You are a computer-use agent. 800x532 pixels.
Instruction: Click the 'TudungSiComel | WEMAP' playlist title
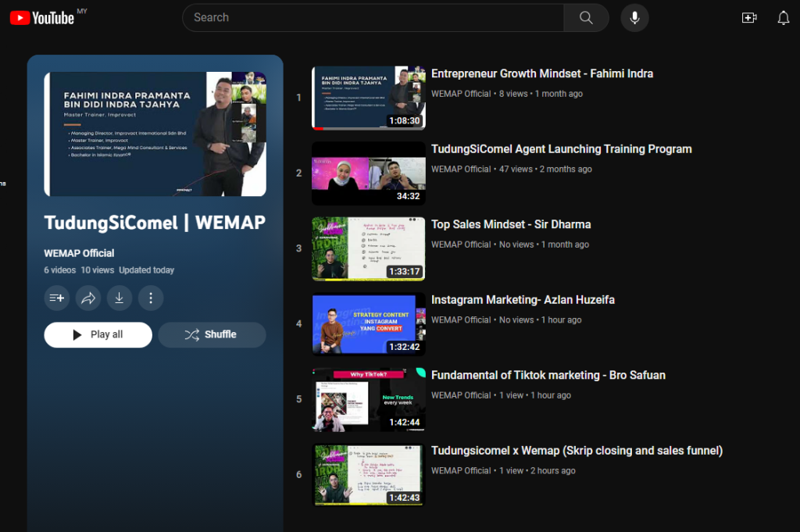click(x=155, y=223)
